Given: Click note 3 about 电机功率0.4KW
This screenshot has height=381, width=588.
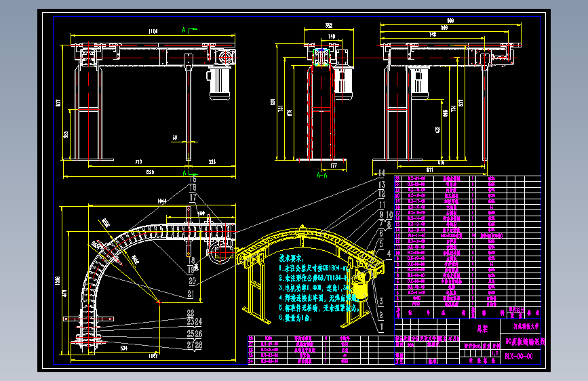Looking at the screenshot, I should click(x=314, y=288).
